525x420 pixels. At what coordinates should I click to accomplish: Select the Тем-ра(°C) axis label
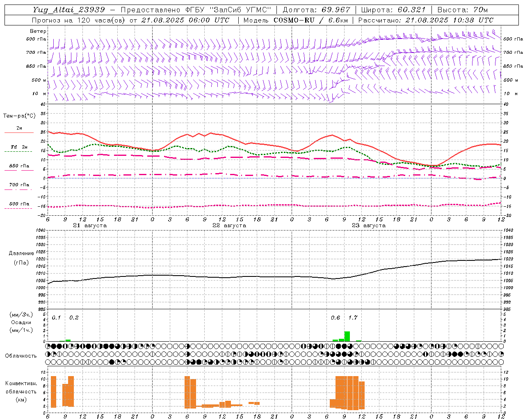pos(19,116)
